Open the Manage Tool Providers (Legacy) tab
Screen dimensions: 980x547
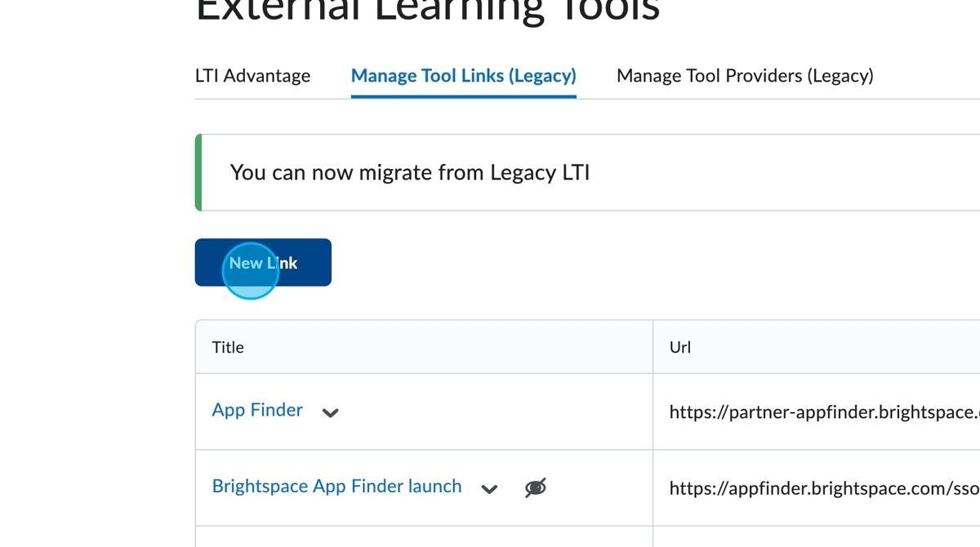point(744,76)
